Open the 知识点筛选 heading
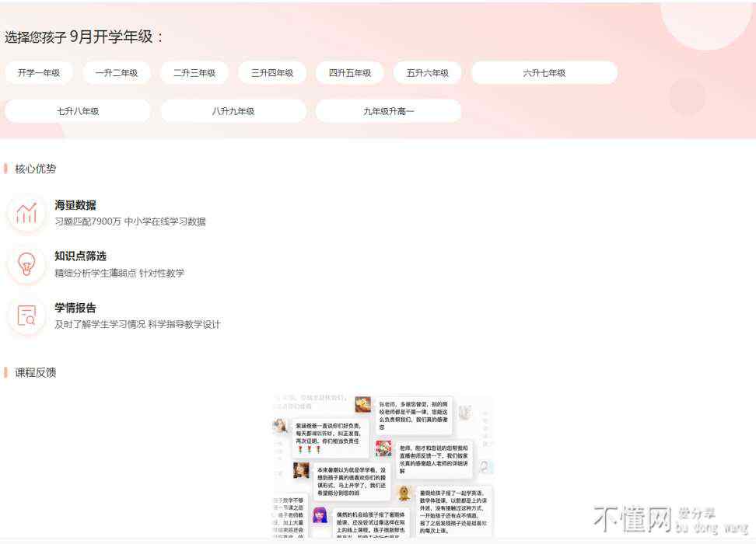 coord(80,256)
